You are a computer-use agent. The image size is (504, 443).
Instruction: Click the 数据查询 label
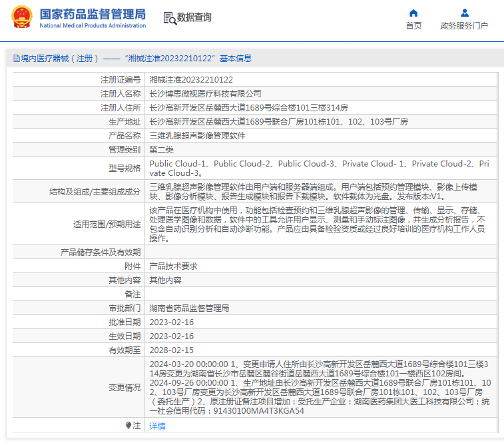tap(194, 17)
